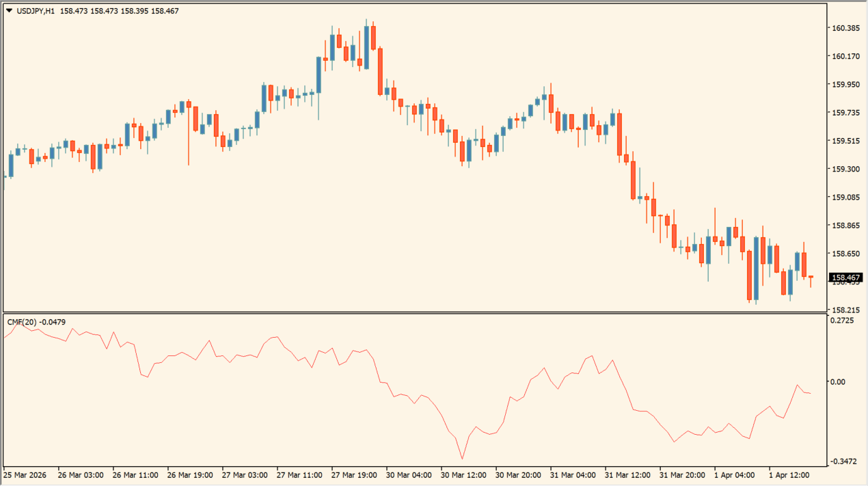The width and height of the screenshot is (868, 486).
Task: Select the current price tag 158.467
Action: pos(845,278)
